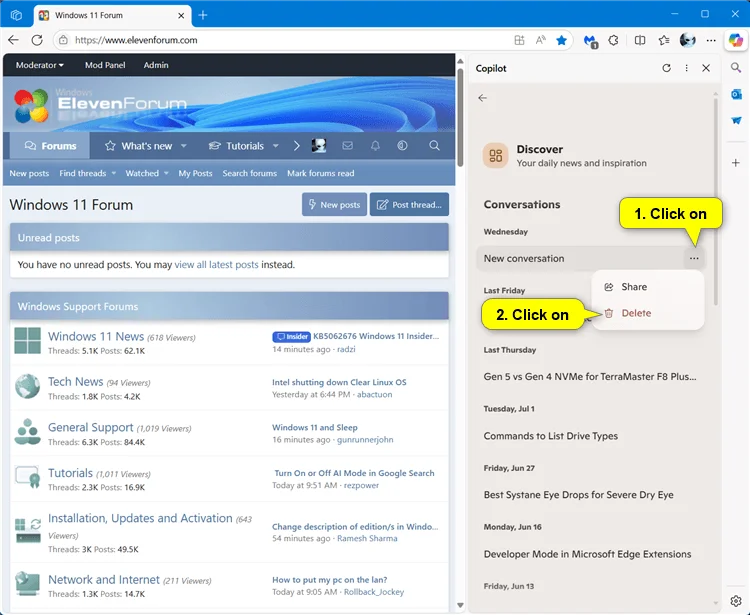Open Best Systane Eye Drops conversation
The width and height of the screenshot is (750, 615).
pyautogui.click(x=578, y=495)
